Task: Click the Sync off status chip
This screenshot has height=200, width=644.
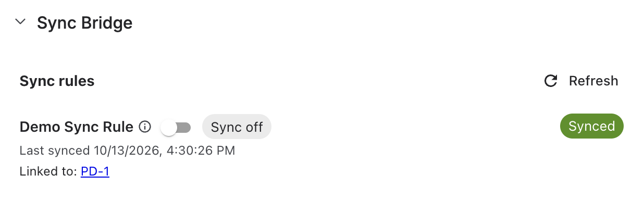Action: 237,127
